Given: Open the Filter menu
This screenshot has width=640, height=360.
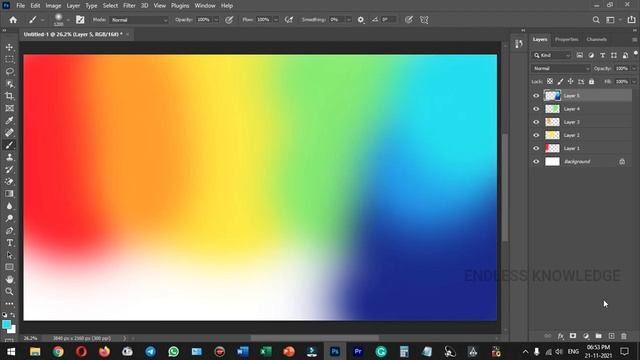Looking at the screenshot, I should point(129,6).
